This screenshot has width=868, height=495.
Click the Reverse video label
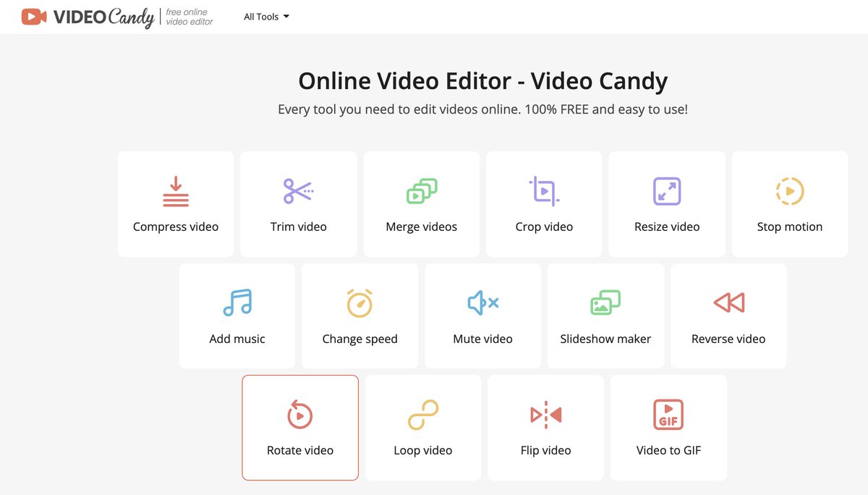728,339
